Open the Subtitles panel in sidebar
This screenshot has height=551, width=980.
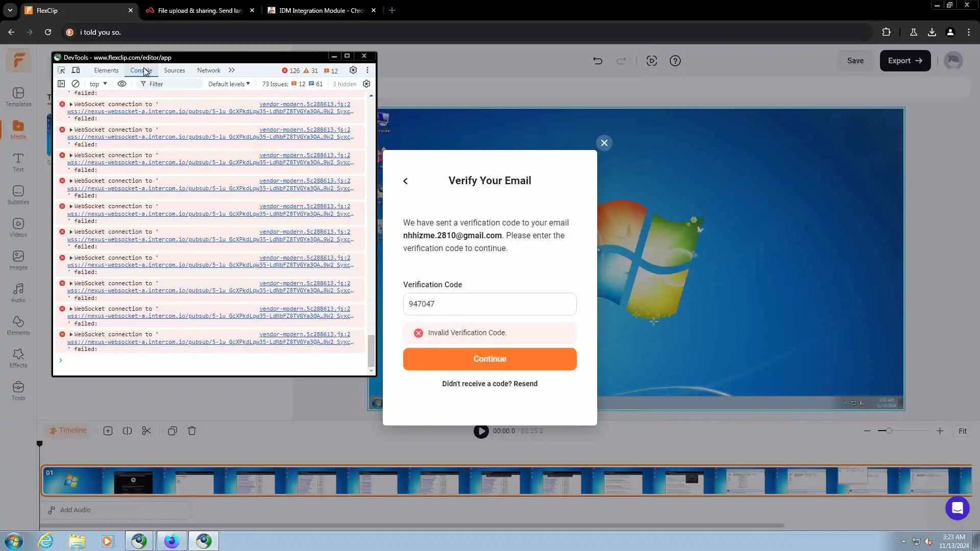18,195
